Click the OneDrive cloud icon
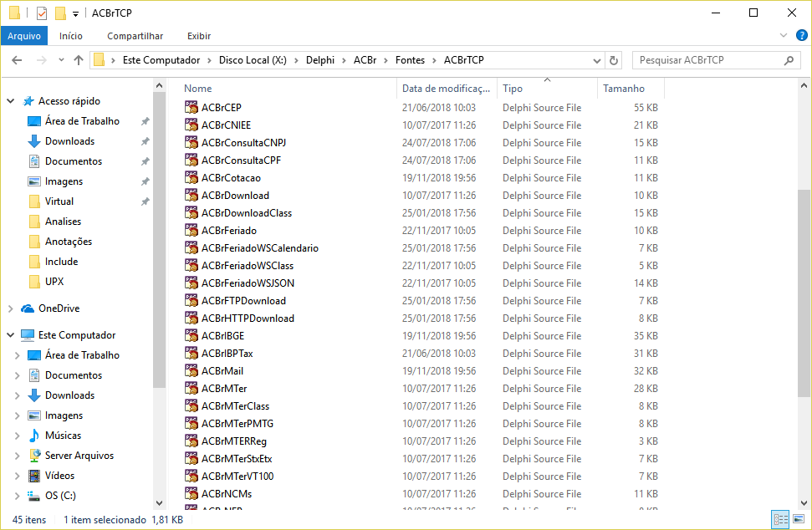Image resolution: width=812 pixels, height=530 pixels. (28, 308)
